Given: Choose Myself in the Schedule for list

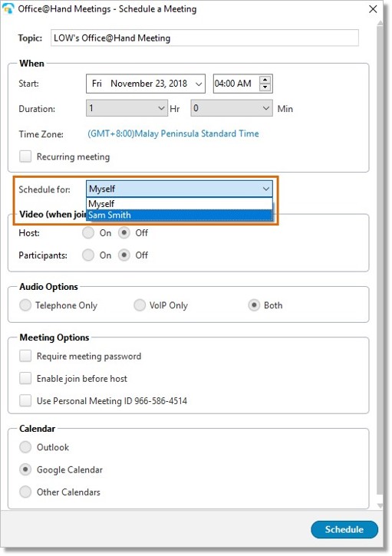Looking at the screenshot, I should tap(180, 204).
